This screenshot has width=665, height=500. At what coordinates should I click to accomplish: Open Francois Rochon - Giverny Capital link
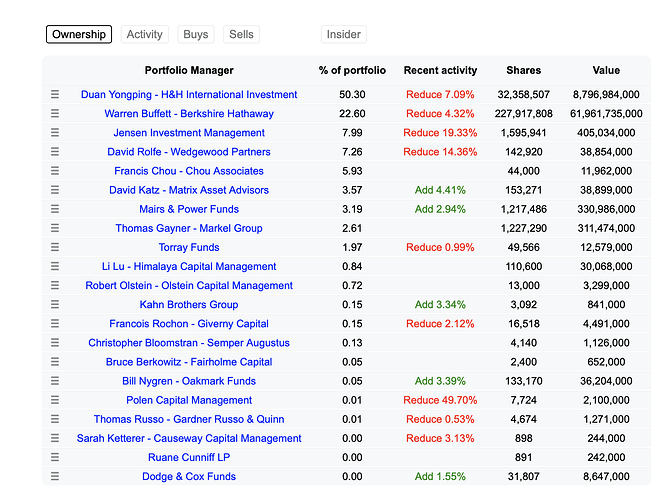[189, 323]
